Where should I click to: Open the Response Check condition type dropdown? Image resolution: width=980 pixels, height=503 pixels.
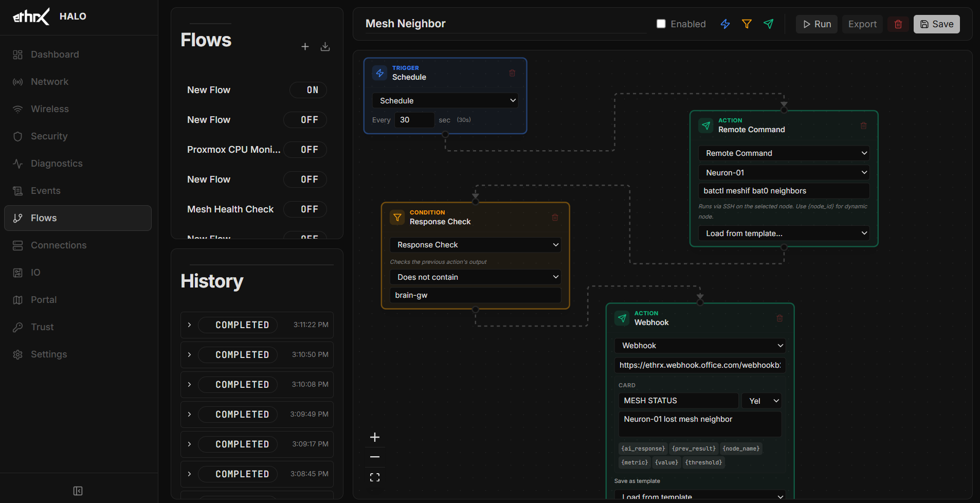476,245
